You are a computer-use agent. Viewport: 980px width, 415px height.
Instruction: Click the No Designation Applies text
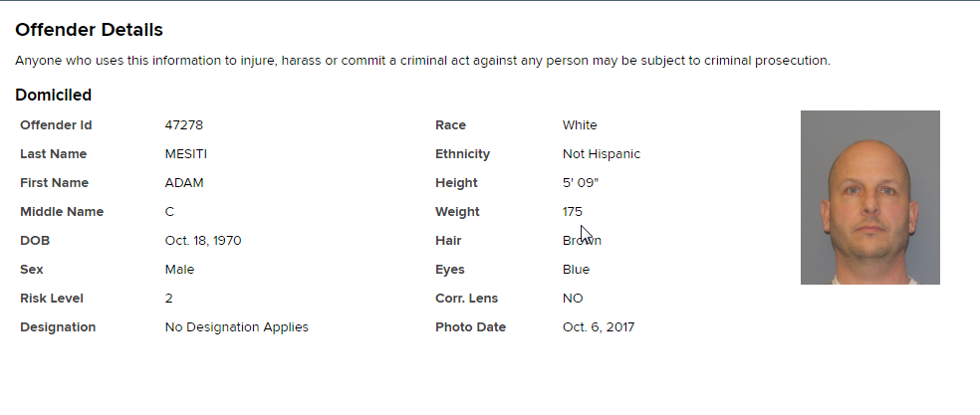[236, 327]
